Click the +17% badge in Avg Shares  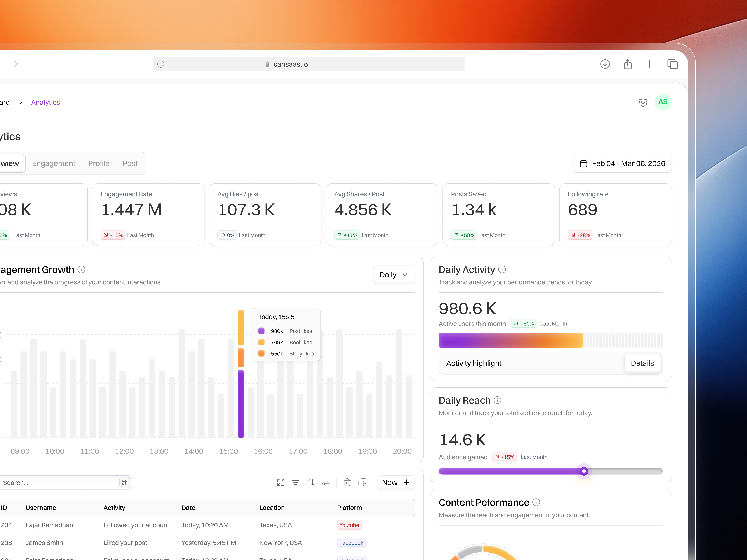pos(347,235)
